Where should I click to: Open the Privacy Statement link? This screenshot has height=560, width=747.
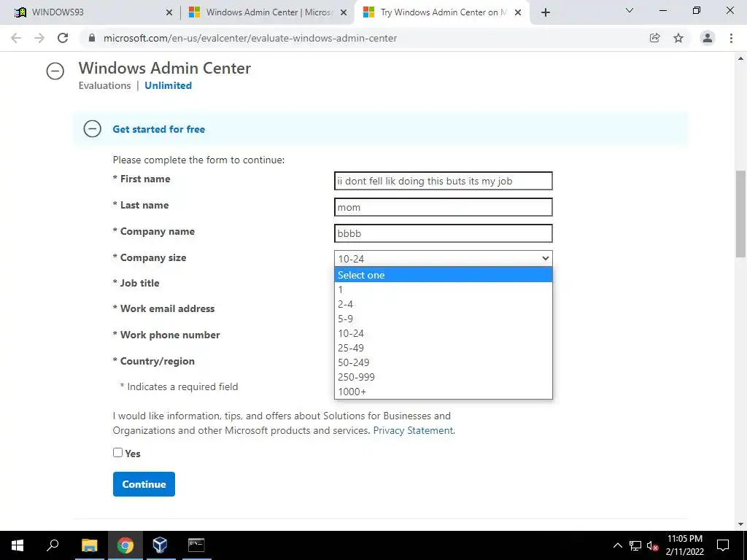pyautogui.click(x=413, y=430)
